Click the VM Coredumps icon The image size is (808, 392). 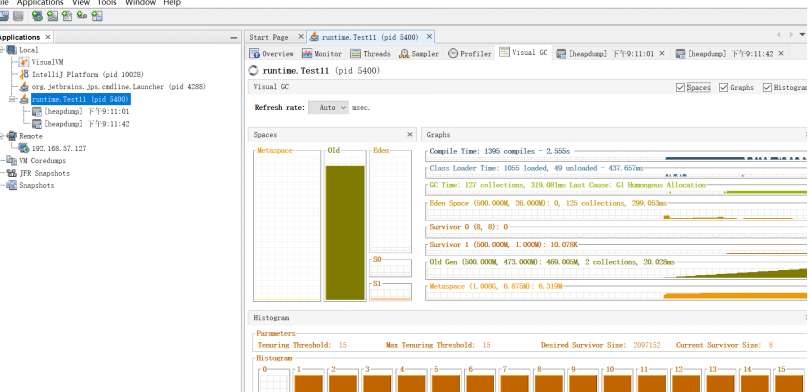pos(12,161)
